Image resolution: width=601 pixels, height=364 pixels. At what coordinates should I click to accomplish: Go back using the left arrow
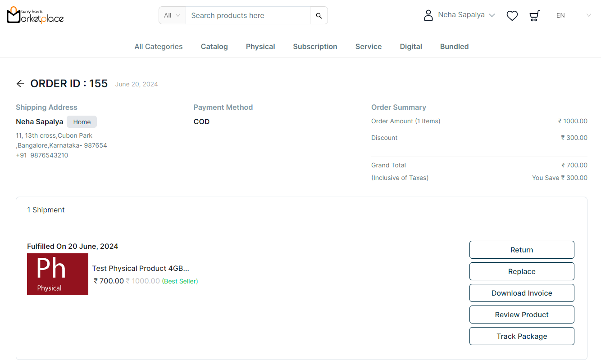[x=20, y=84]
